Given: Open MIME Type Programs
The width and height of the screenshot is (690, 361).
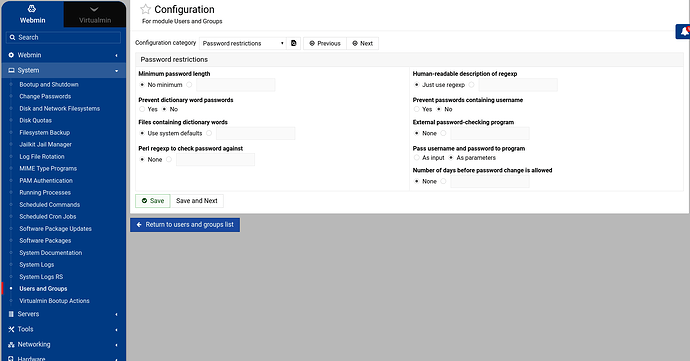Looking at the screenshot, I should click(48, 168).
